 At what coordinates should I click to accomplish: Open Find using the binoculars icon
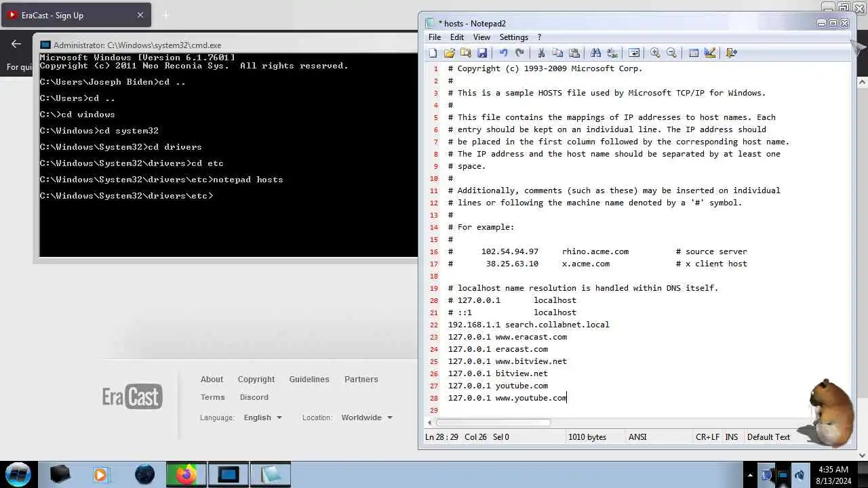coord(595,53)
